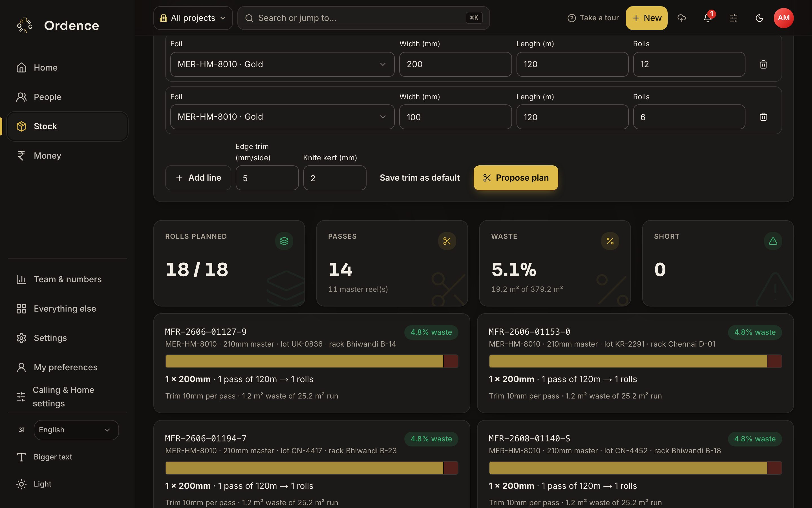This screenshot has width=812, height=508.
Task: Click Save trim as default
Action: point(420,178)
